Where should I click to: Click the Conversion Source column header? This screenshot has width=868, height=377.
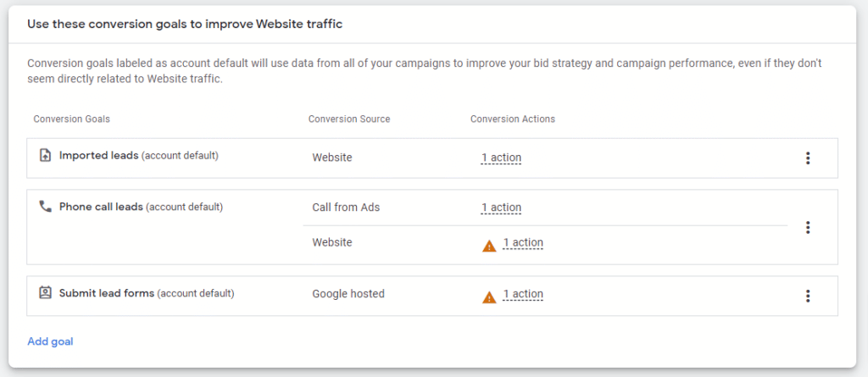[349, 119]
